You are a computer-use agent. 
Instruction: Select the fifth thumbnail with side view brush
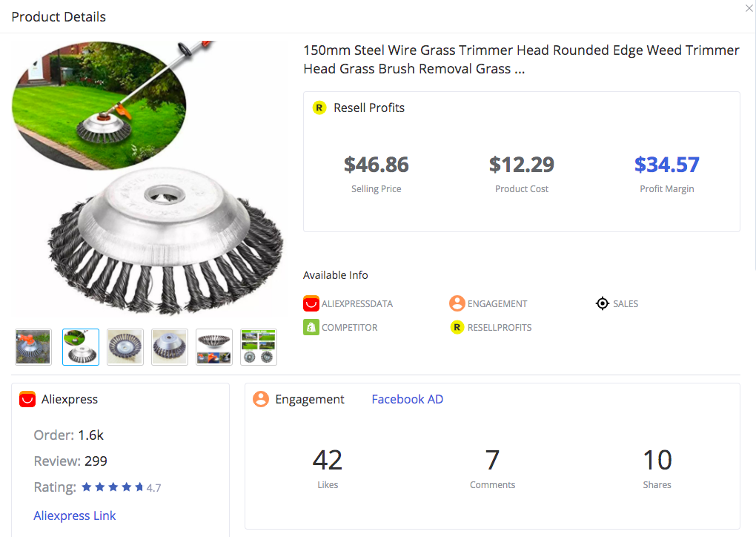[x=214, y=347]
